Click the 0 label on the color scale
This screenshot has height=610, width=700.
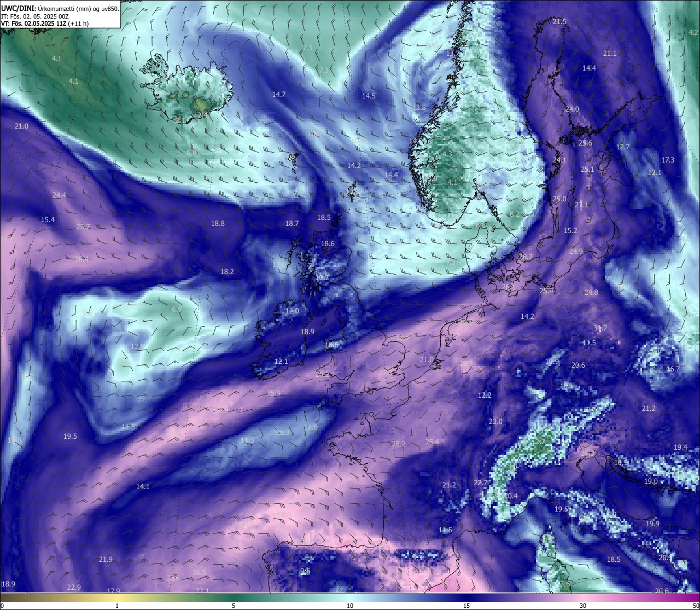point(2,606)
